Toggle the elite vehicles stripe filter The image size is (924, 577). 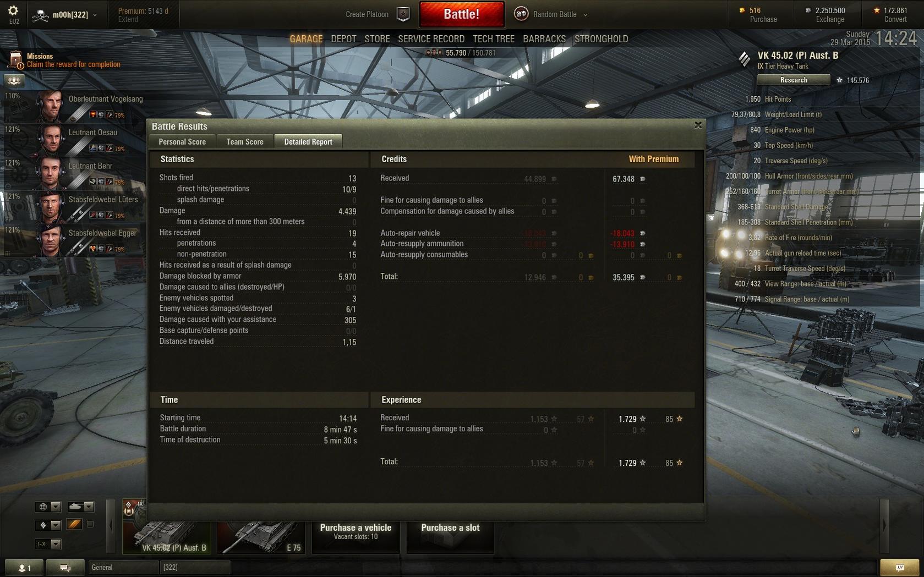coord(74,525)
